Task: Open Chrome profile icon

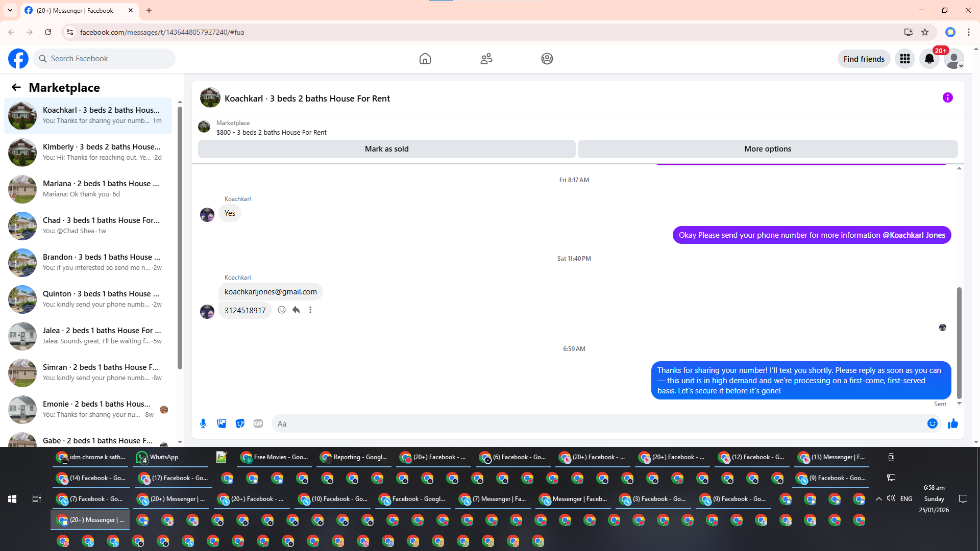Action: pyautogui.click(x=950, y=32)
